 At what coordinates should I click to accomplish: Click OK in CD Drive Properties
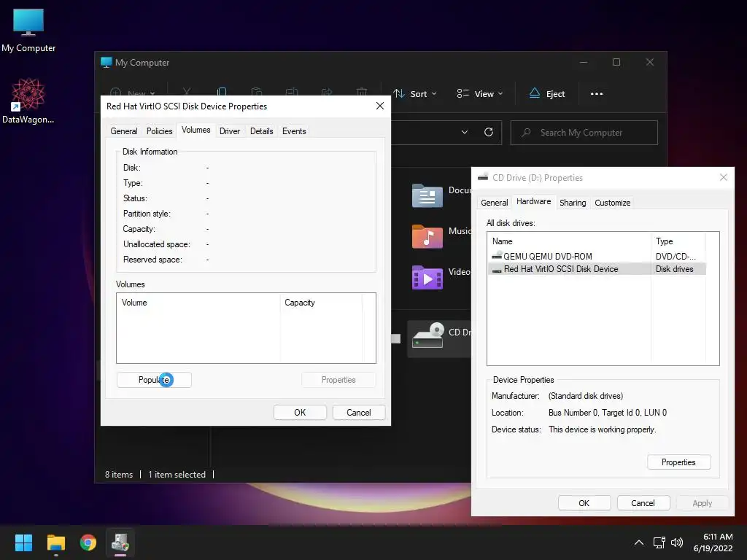point(584,503)
